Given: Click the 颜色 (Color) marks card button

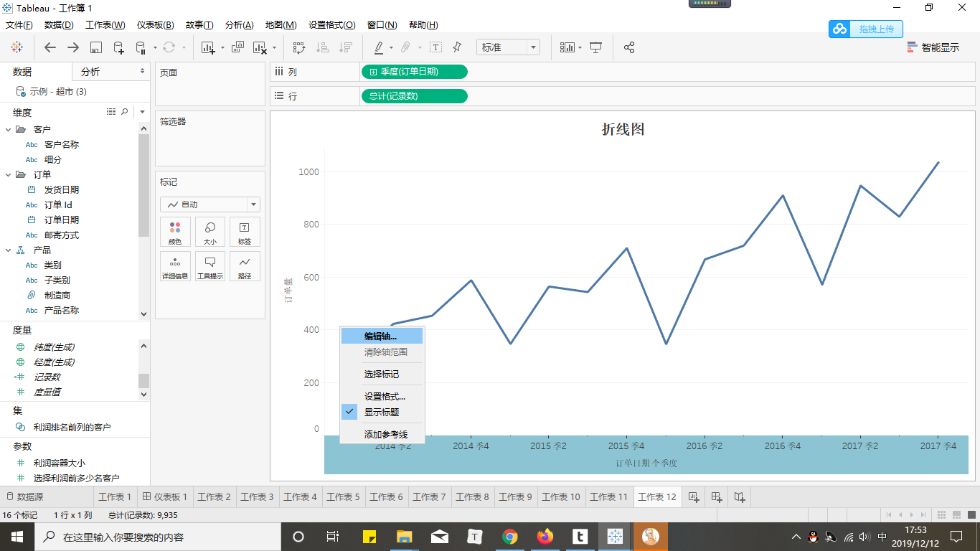Looking at the screenshot, I should (x=175, y=232).
